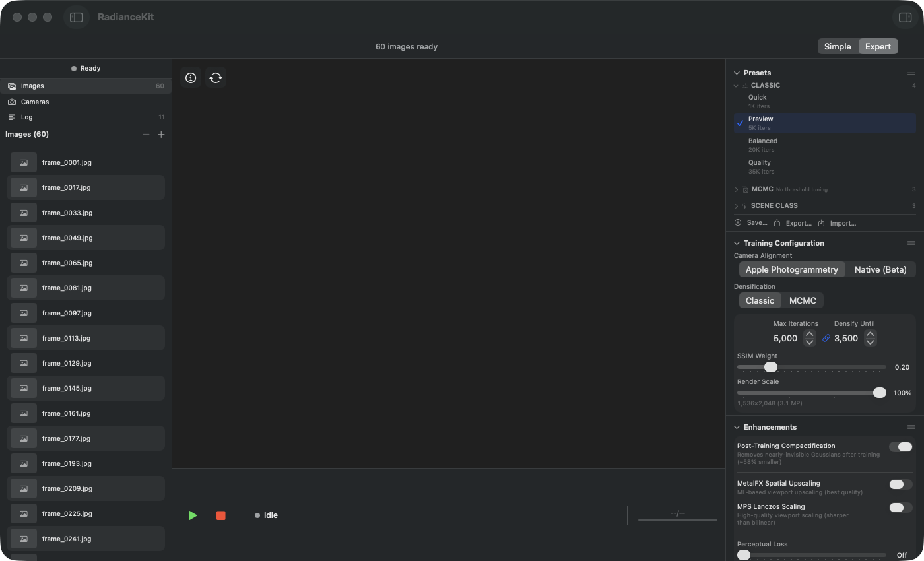The width and height of the screenshot is (924, 561).
Task: Toggle the left sidebar icon
Action: click(77, 17)
